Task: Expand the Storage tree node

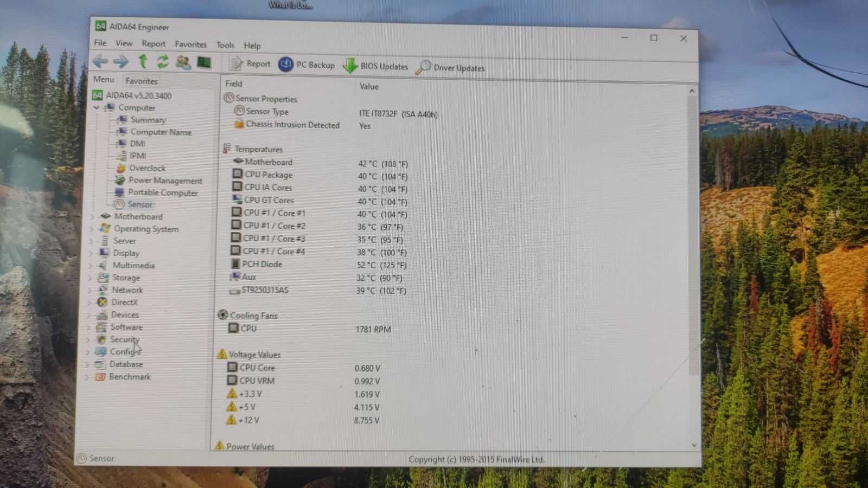Action: pos(90,278)
